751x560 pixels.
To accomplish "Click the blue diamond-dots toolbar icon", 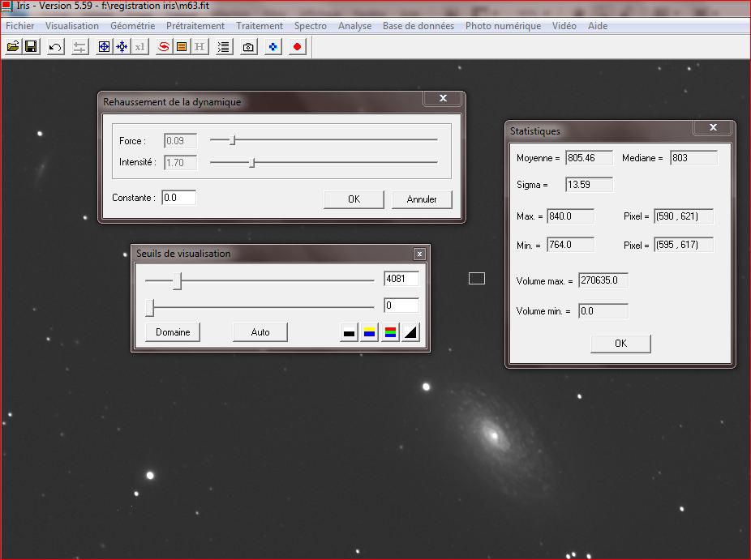I will [273, 47].
